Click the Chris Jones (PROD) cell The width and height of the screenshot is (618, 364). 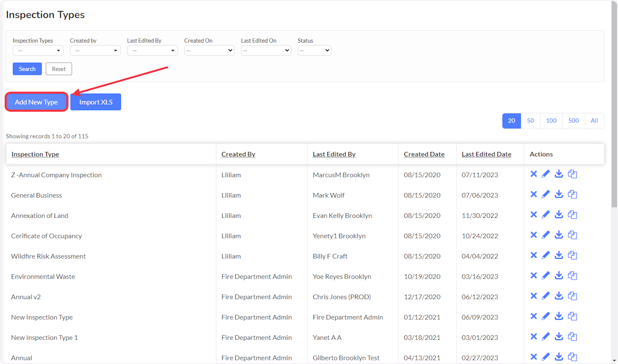pos(342,297)
